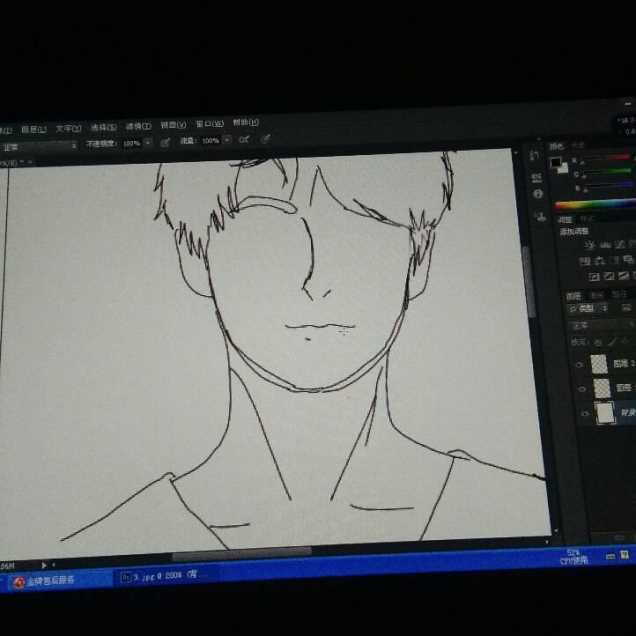Switch to the 样式 styles tab

[586, 219]
